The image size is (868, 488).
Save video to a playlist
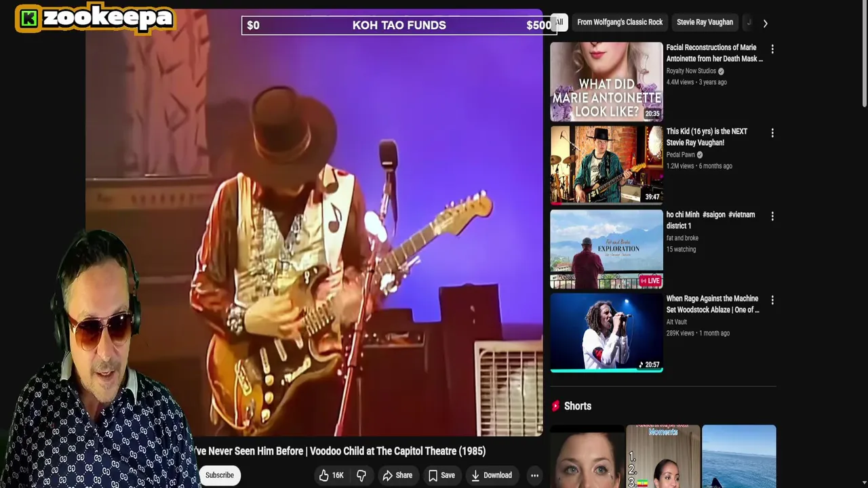tap(441, 475)
